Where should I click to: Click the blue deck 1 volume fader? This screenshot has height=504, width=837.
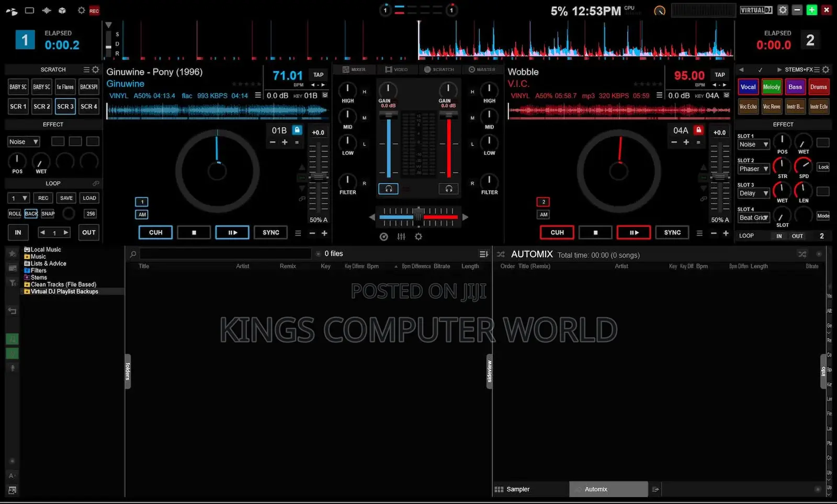click(x=389, y=116)
